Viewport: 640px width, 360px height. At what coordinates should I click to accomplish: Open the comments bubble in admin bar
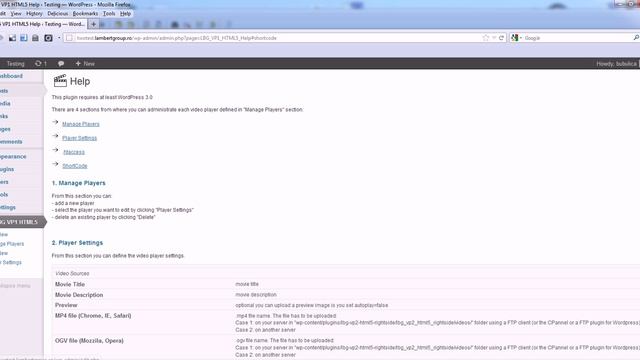pos(61,64)
